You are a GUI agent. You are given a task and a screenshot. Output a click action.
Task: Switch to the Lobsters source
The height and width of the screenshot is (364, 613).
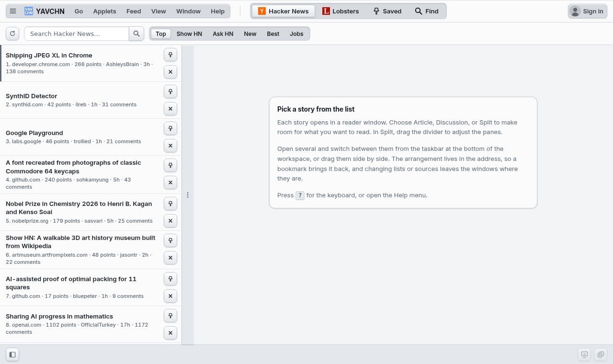[341, 11]
